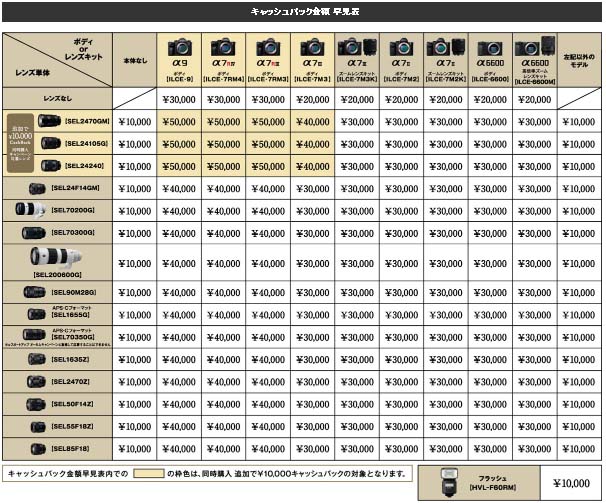Select the SEL2470Z lens image
The width and height of the screenshot is (606, 503).
[x=37, y=382]
